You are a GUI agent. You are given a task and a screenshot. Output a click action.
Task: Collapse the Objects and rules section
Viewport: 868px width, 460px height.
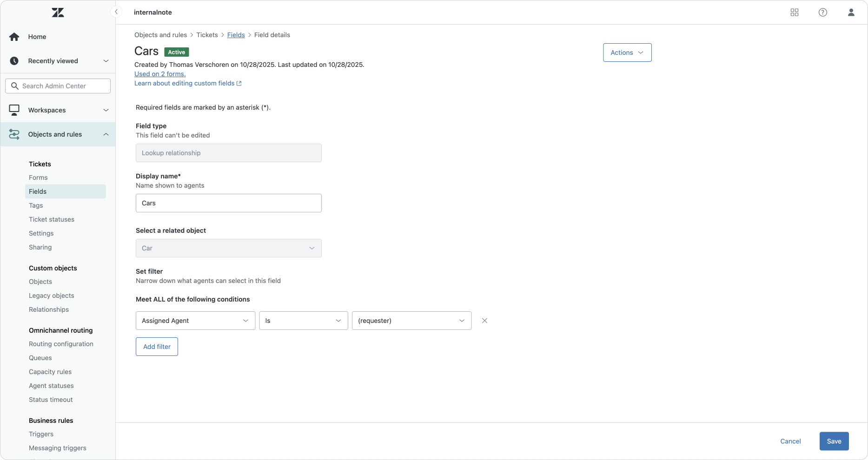coord(106,134)
